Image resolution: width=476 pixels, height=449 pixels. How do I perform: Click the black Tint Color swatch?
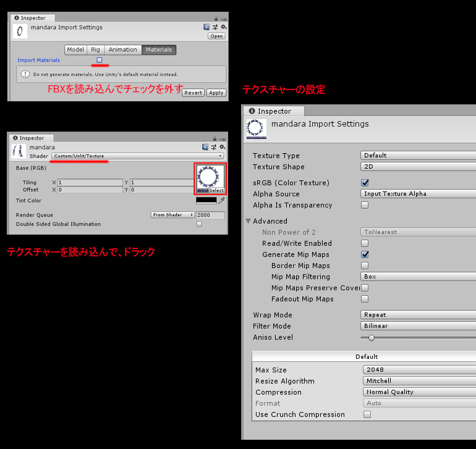point(206,200)
